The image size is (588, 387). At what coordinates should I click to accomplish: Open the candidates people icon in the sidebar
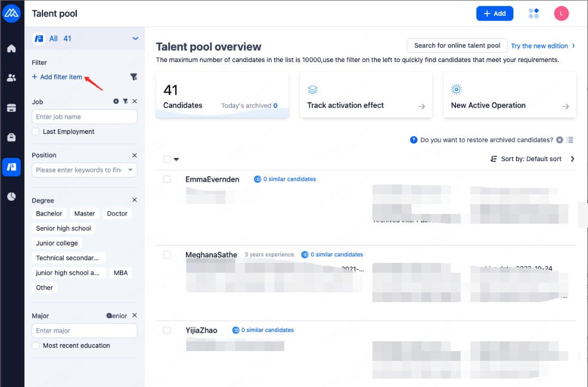(x=11, y=78)
